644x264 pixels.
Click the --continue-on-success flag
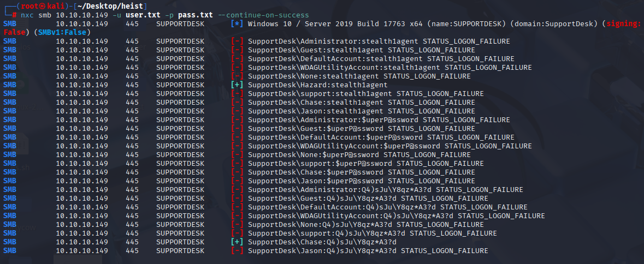[x=263, y=15]
